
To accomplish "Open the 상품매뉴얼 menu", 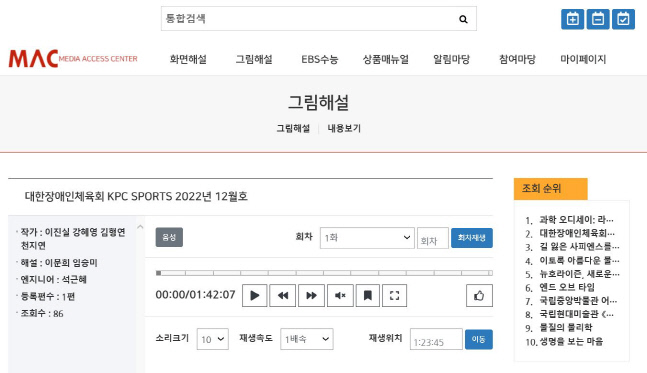I will [386, 59].
